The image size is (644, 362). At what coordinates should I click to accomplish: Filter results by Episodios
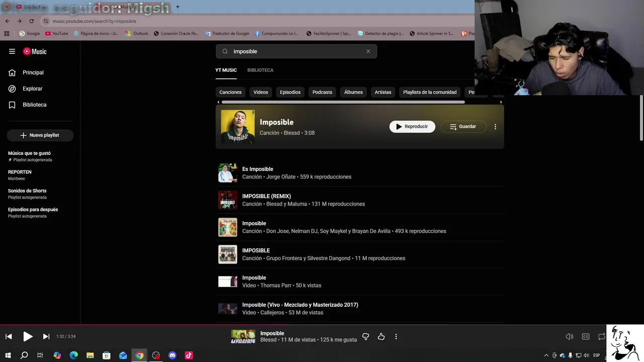coord(290,92)
